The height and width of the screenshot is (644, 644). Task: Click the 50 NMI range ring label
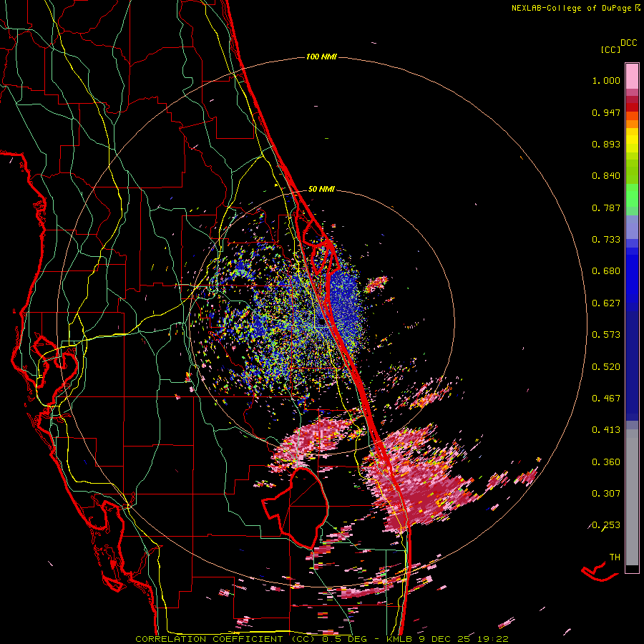click(x=321, y=189)
